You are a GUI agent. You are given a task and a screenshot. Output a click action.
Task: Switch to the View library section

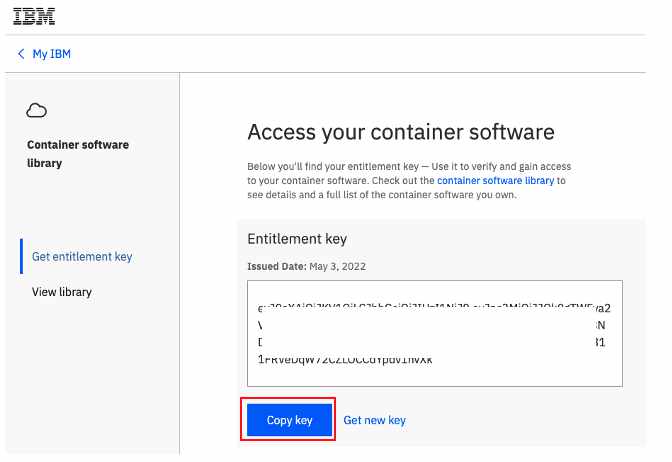(62, 292)
